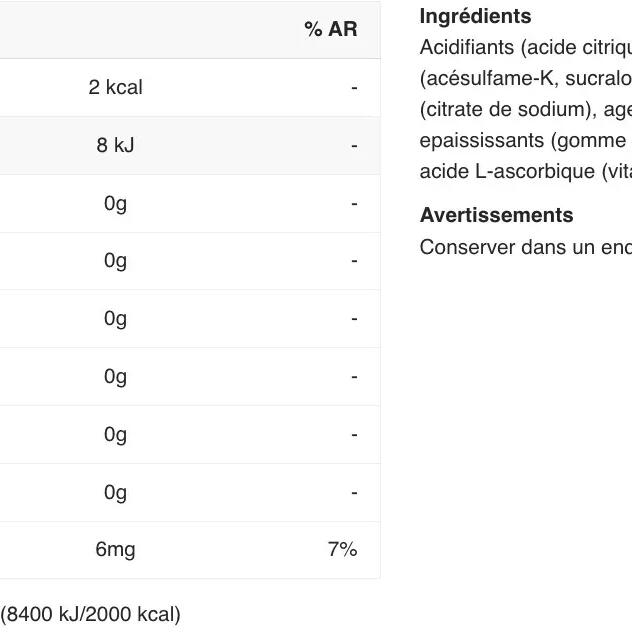Viewport: 632px width, 632px height.
Task: Click the dash in the row above 7%
Action: coord(354,492)
